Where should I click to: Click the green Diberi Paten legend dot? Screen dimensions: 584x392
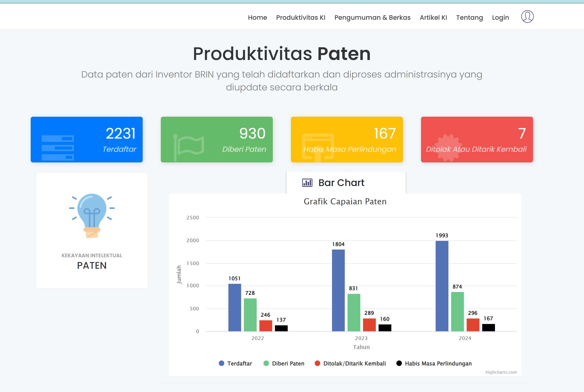[x=266, y=364]
